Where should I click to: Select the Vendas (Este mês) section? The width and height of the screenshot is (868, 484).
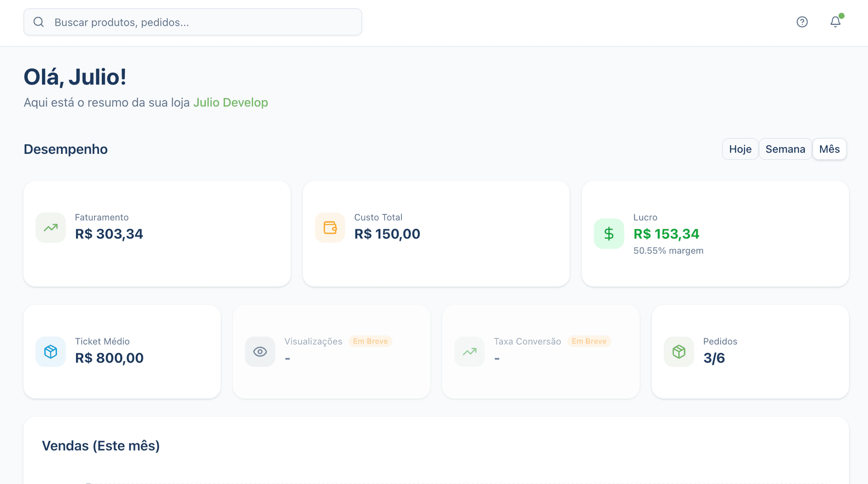coord(100,446)
